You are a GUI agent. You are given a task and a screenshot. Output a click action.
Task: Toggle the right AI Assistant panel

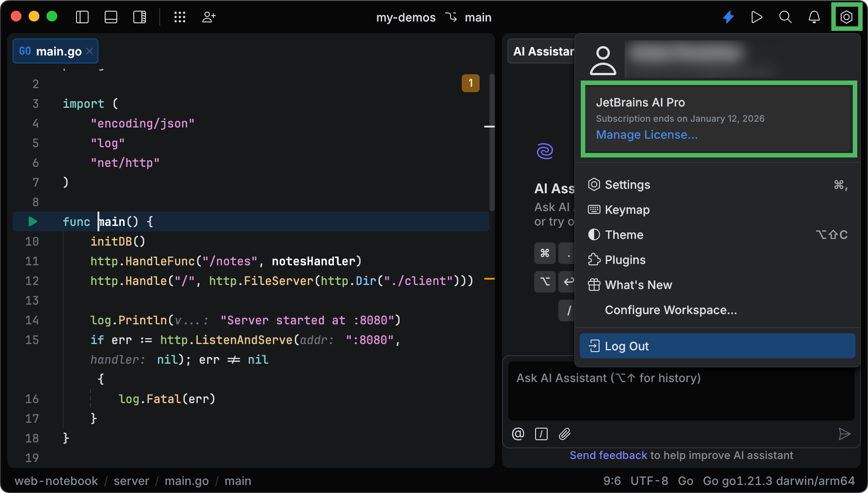click(139, 17)
